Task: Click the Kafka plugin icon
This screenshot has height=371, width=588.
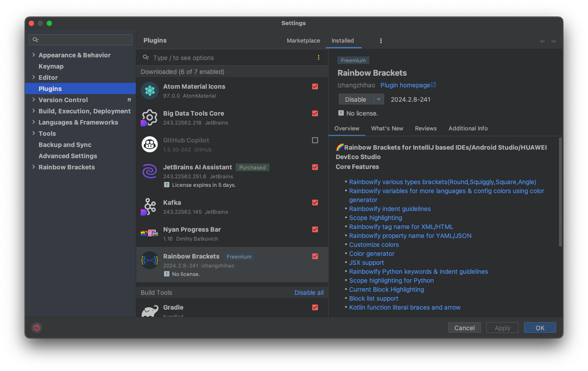Action: point(150,207)
